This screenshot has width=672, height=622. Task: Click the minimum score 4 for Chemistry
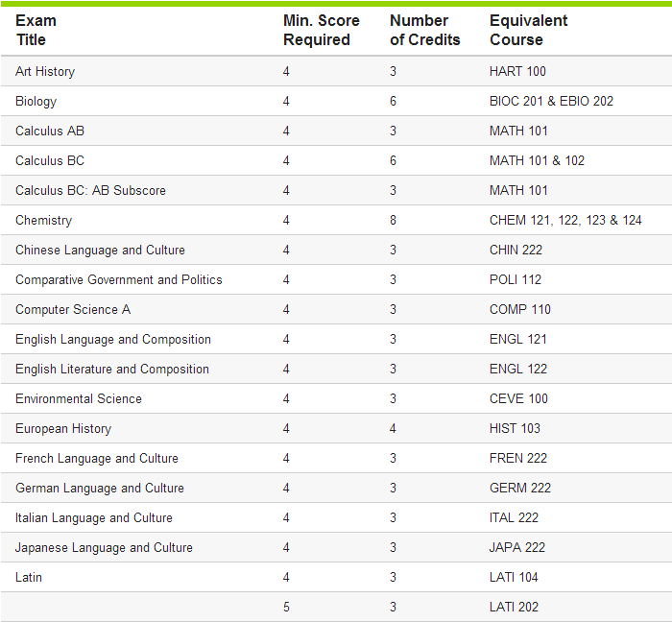286,220
